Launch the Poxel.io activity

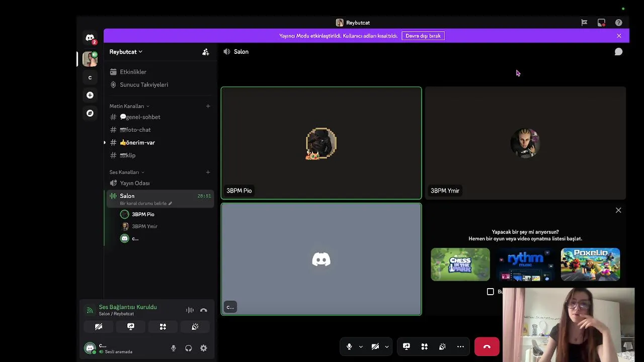591,264
